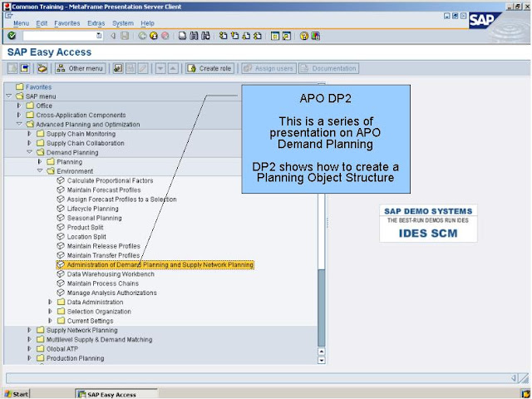The height and width of the screenshot is (399, 532).
Task: Click the tree scrollbar down arrow
Action: point(322,360)
